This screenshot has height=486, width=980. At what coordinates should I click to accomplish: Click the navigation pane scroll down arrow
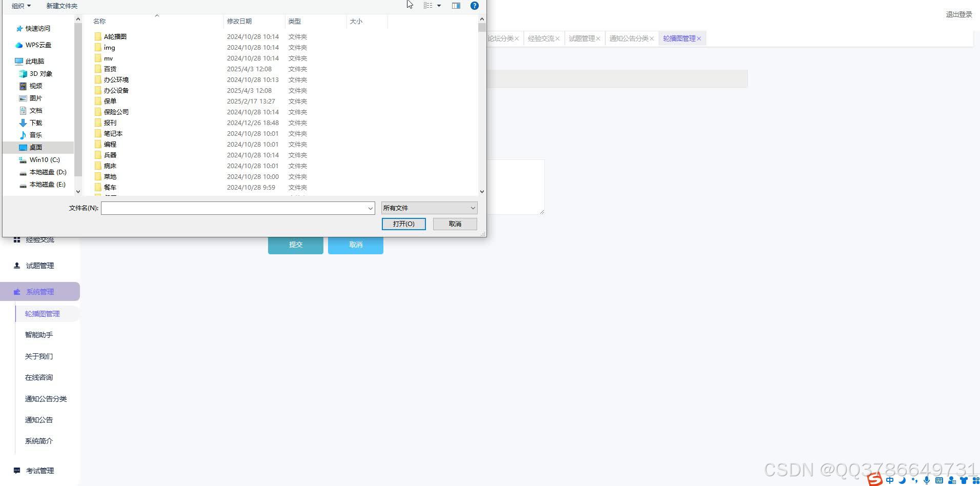pos(78,191)
